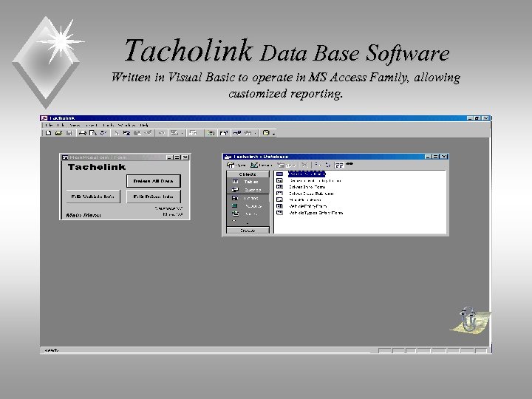532x399 pixels.
Task: Click the Office Assistant help toolbar icon
Action: (266, 133)
